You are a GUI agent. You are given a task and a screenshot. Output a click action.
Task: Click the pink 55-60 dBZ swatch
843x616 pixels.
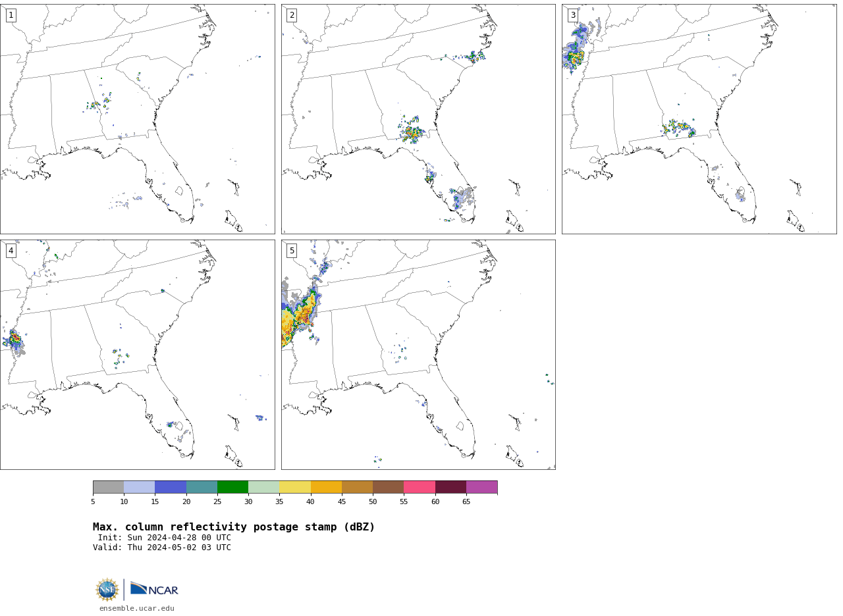pos(420,487)
